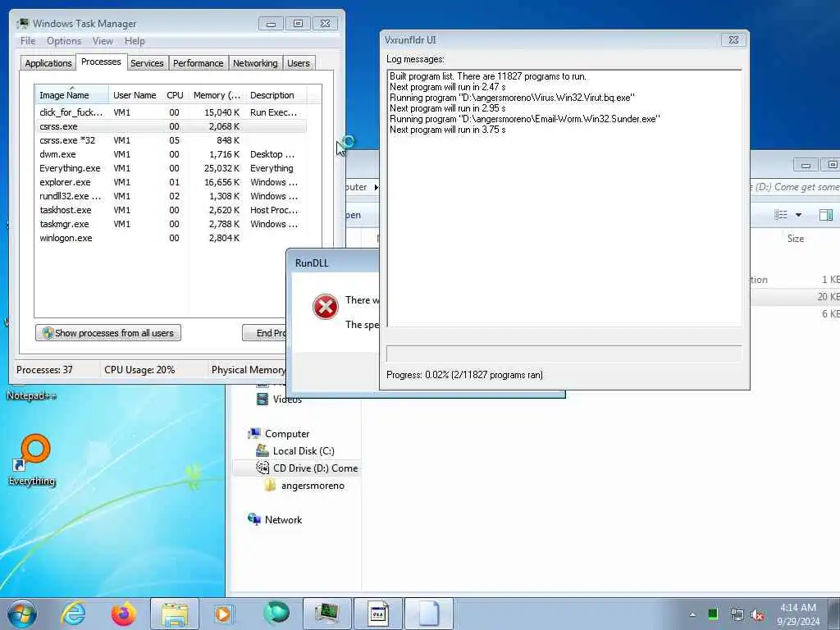Select the explorer.exe process row

(x=171, y=181)
